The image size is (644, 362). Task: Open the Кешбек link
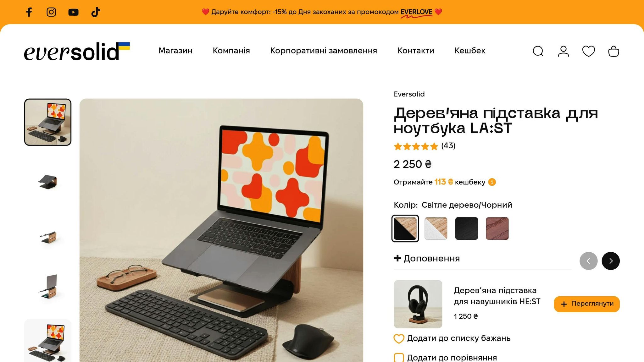(470, 51)
